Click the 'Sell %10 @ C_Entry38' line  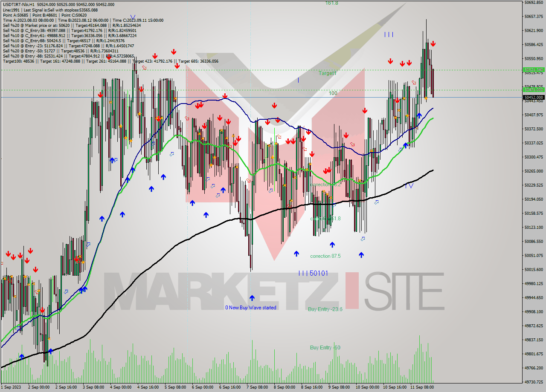[70, 31]
